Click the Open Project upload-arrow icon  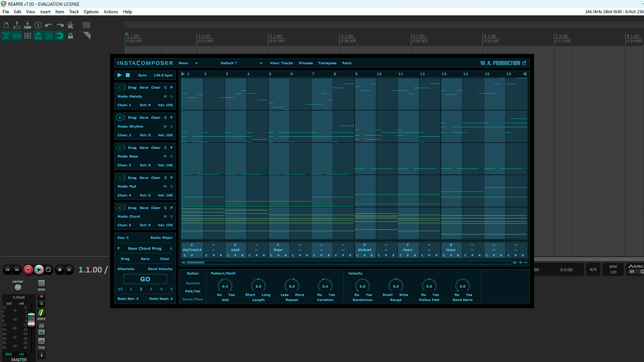pos(17,25)
